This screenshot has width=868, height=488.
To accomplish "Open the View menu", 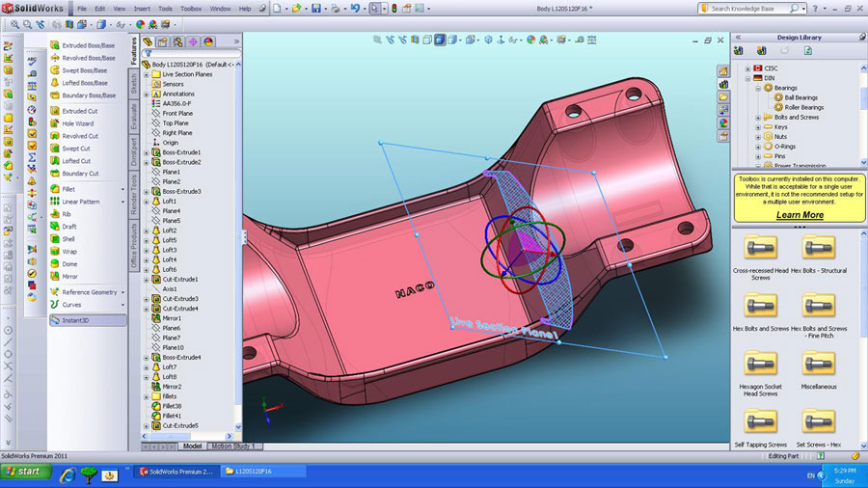I will [x=119, y=9].
